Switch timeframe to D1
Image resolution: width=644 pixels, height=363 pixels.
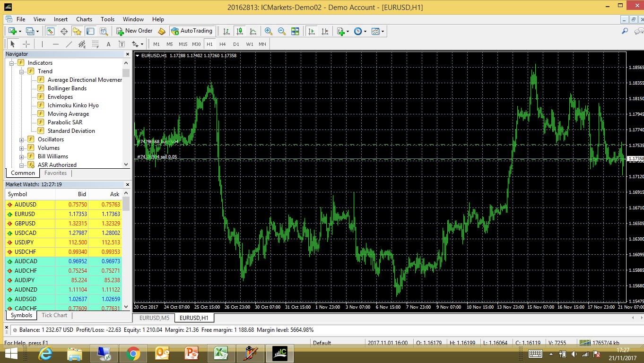pos(236,44)
